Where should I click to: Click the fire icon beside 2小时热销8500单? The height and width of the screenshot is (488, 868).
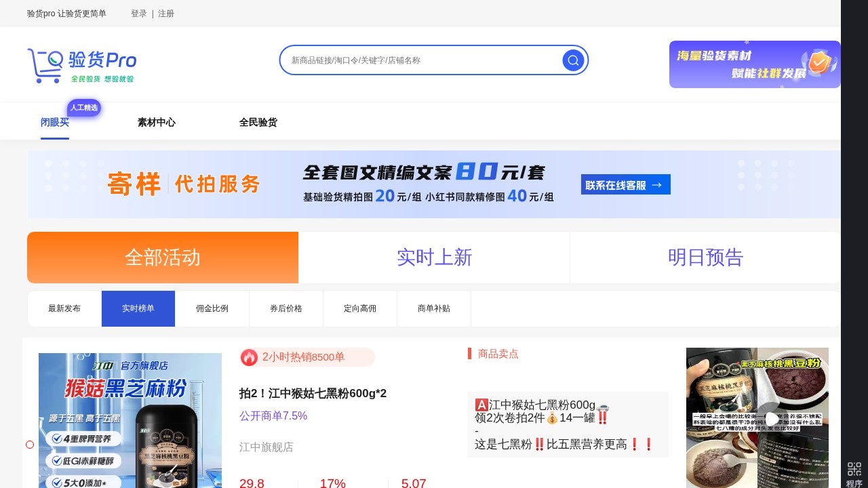pos(250,357)
